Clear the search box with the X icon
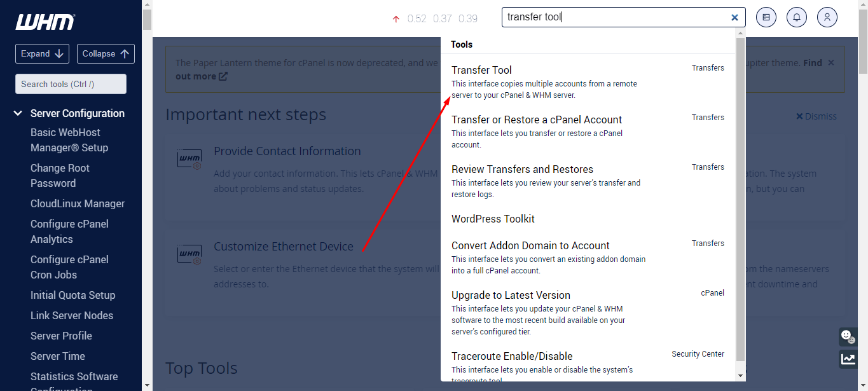Image resolution: width=868 pixels, height=391 pixels. (734, 17)
